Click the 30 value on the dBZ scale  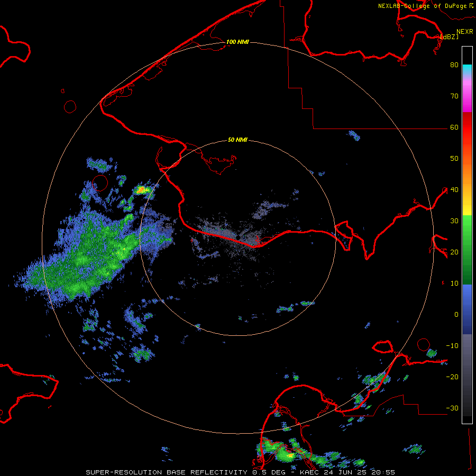[x=454, y=221]
